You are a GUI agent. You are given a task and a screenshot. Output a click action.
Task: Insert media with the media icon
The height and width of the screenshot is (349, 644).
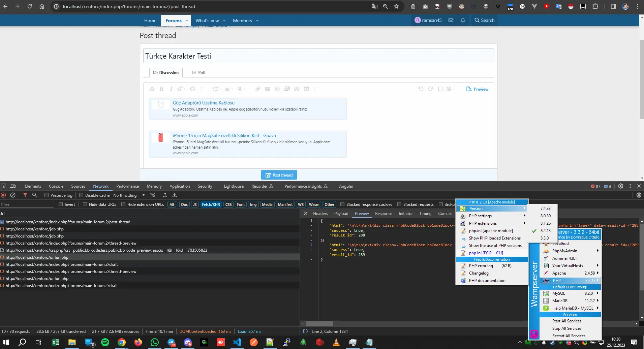pyautogui.click(x=287, y=89)
